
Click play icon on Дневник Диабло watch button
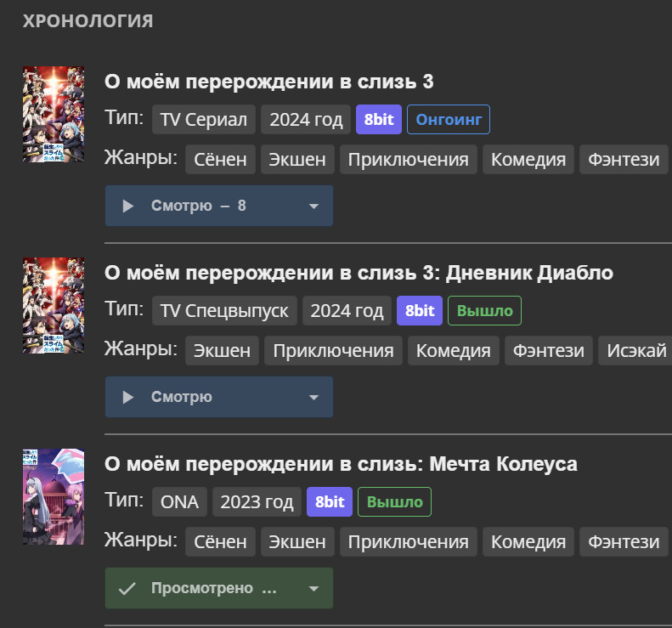click(x=128, y=397)
